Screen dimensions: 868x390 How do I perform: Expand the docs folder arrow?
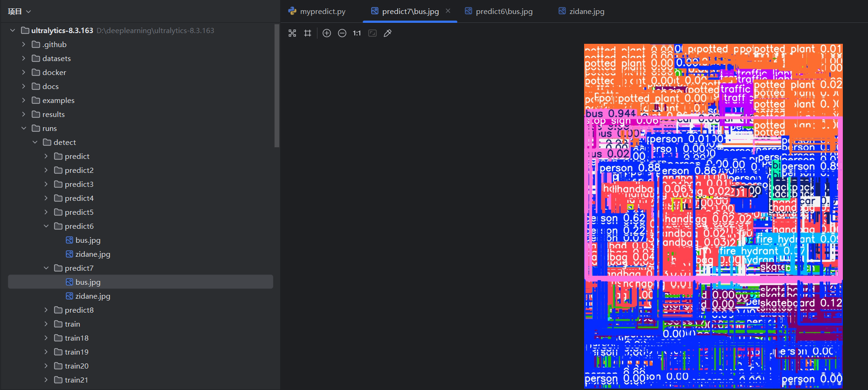[x=24, y=86]
